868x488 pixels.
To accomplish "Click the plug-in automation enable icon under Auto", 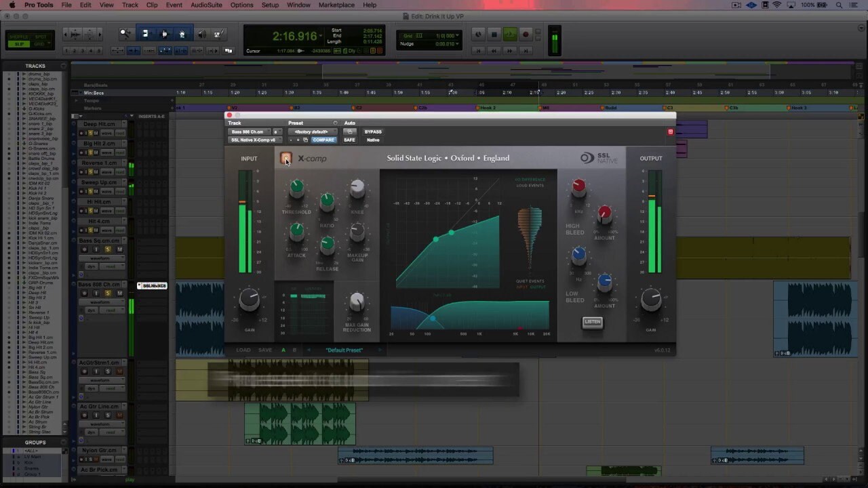I will (349, 131).
